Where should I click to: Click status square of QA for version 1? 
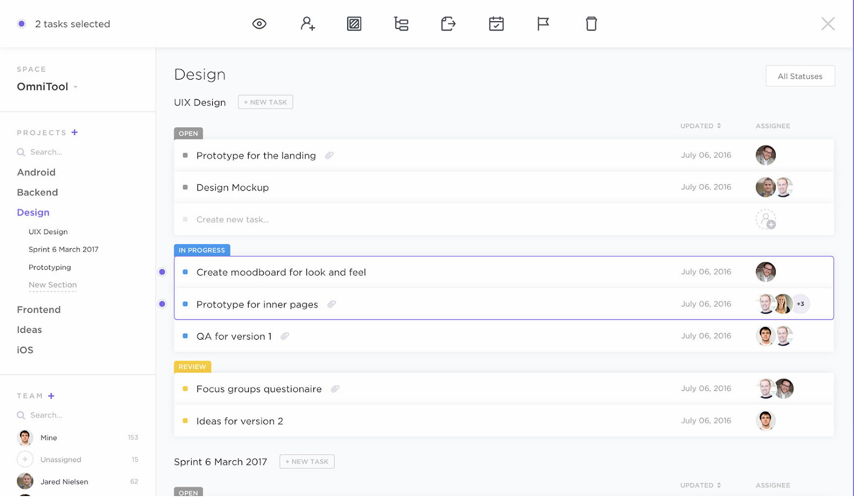pos(185,336)
